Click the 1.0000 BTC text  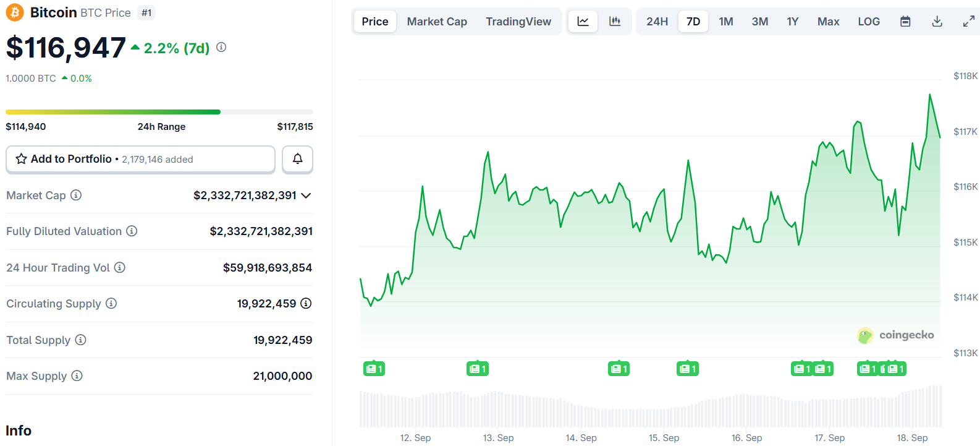(31, 79)
